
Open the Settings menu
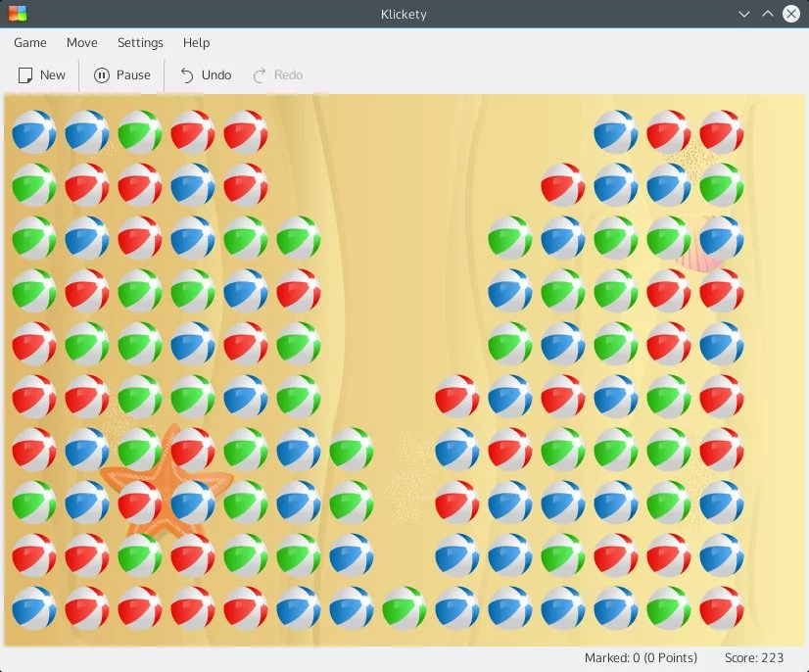tap(140, 43)
